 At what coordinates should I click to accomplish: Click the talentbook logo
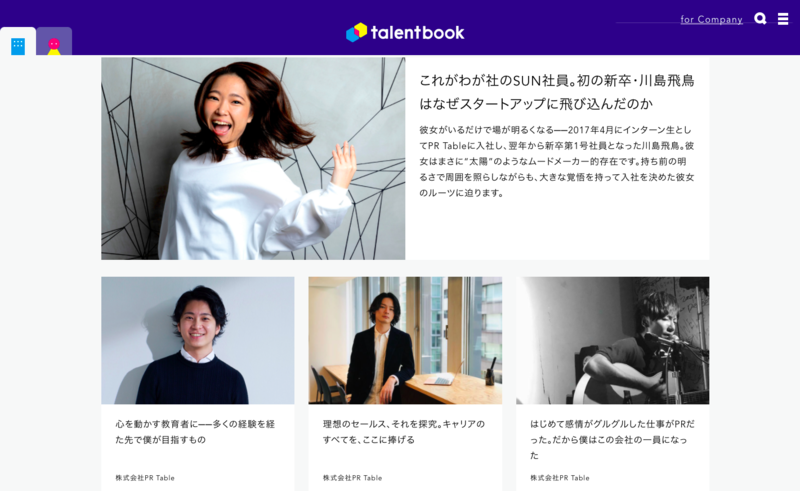click(x=405, y=32)
